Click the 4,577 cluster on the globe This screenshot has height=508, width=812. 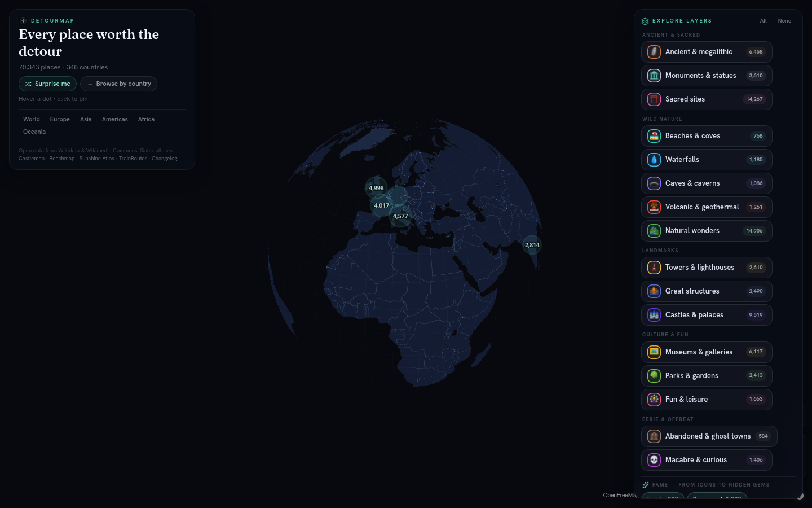click(400, 216)
